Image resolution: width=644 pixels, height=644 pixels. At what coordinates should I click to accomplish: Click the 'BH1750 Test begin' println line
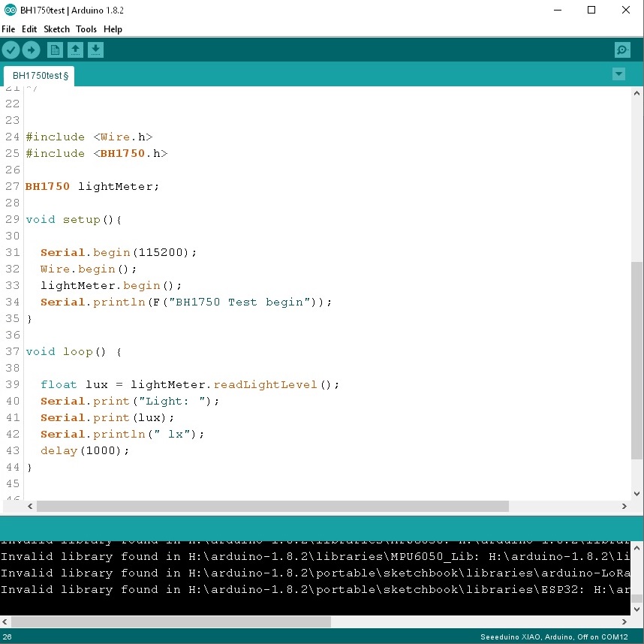tap(186, 302)
